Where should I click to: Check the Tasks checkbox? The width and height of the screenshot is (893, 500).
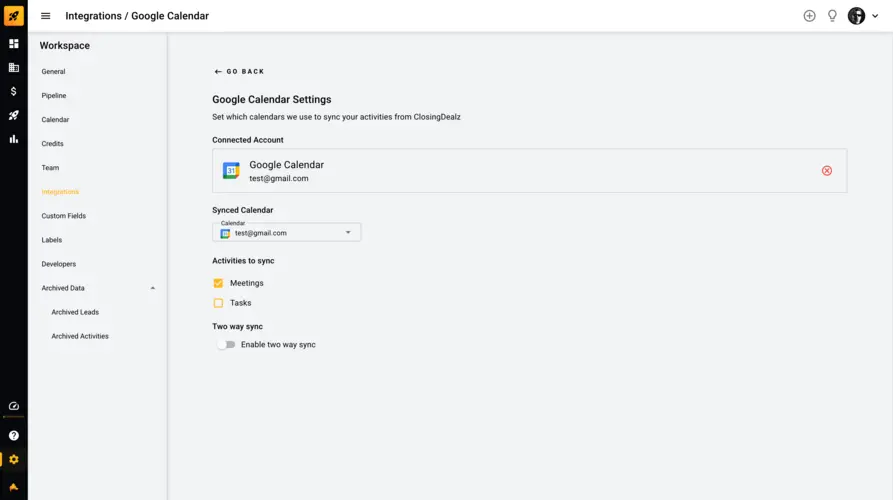coord(218,303)
